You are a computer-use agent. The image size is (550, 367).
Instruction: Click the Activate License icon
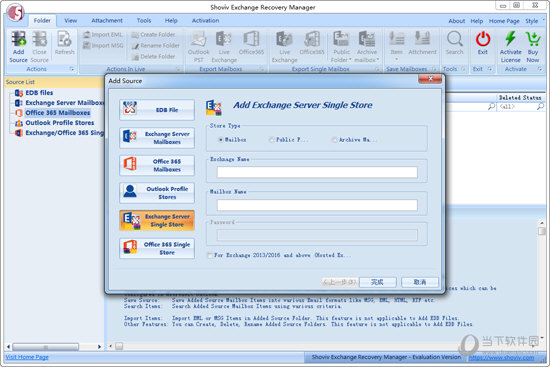510,46
